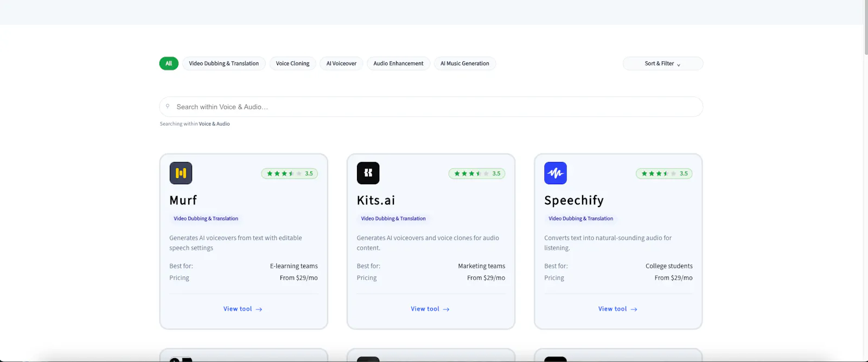
Task: Click Murf's Video Dubbing & Translation tag
Action: (206, 218)
